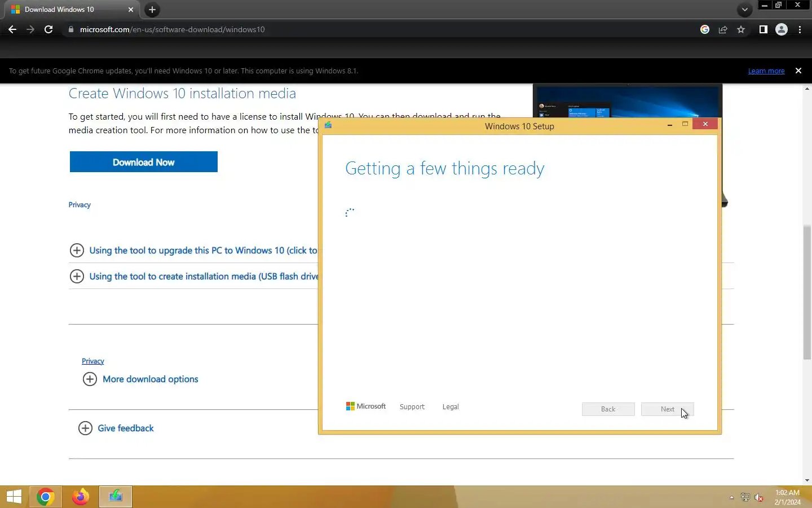The width and height of the screenshot is (812, 508).
Task: Switch to Chrome in the taskbar
Action: pyautogui.click(x=46, y=497)
